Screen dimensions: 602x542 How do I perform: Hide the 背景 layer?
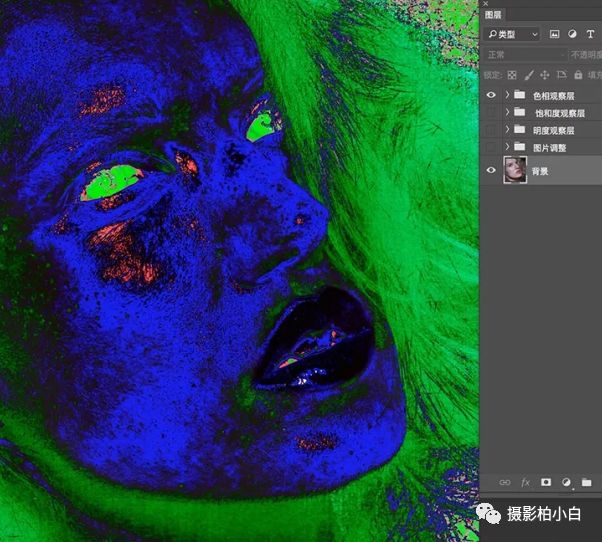(490, 170)
